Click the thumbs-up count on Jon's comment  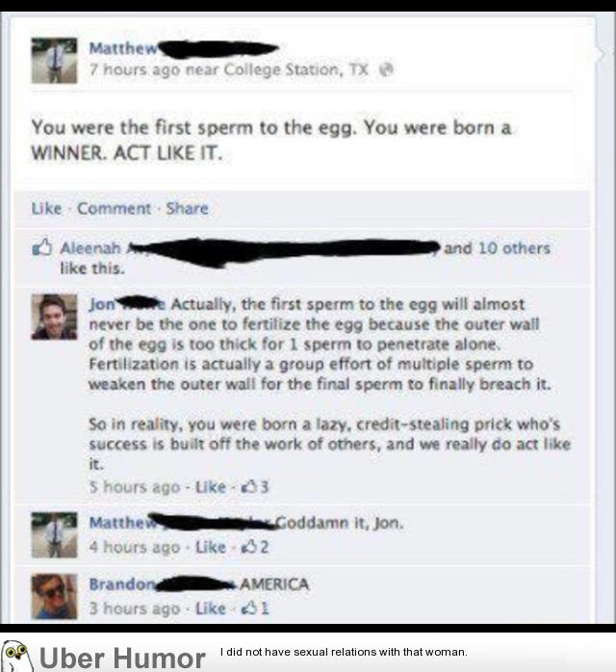click(x=256, y=487)
